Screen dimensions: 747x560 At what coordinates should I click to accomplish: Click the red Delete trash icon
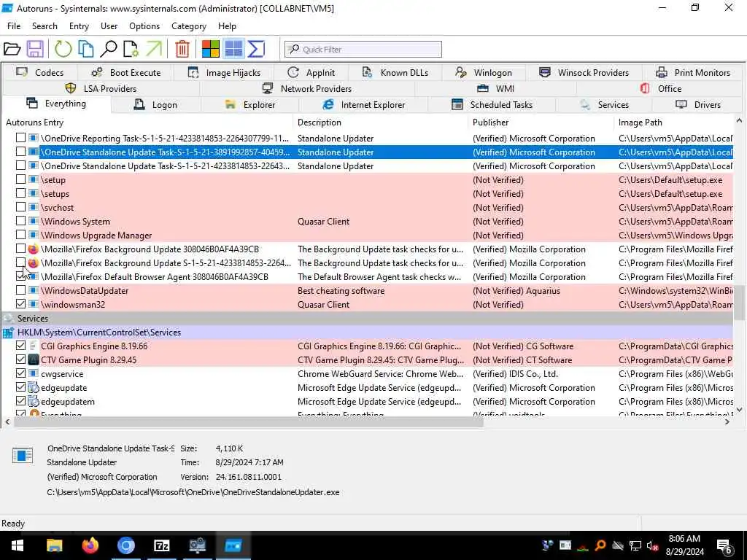pos(182,49)
